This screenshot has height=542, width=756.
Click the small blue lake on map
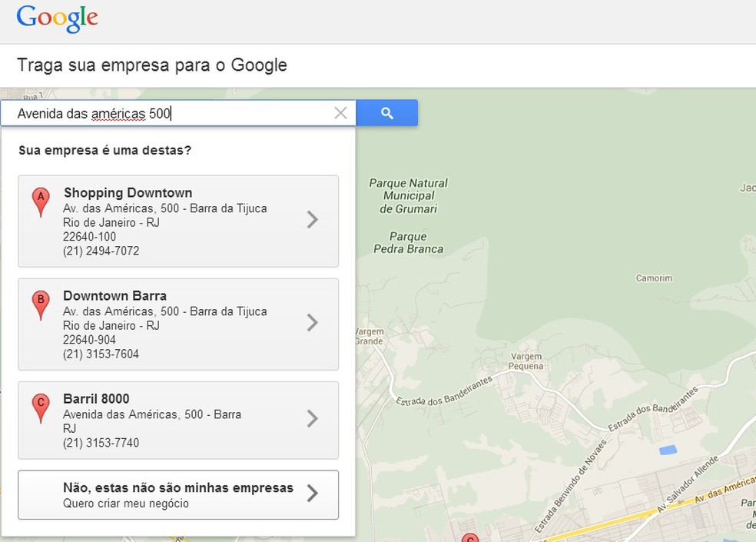pos(668,451)
